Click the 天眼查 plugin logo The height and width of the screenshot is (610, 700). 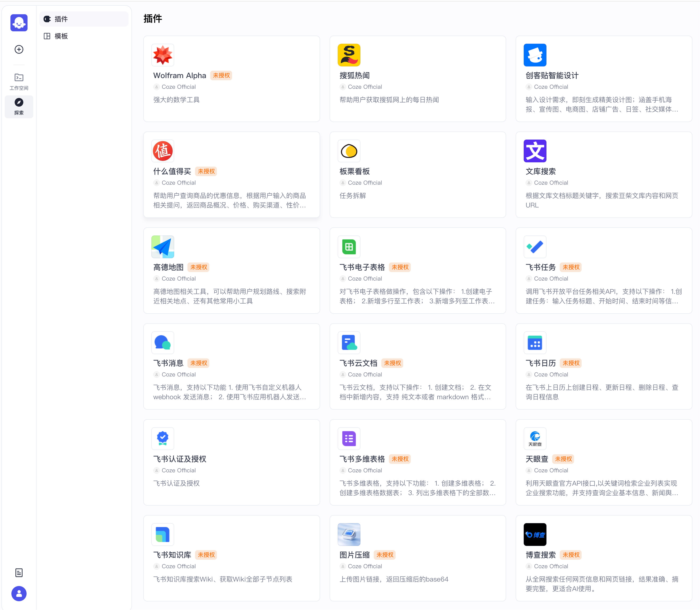[535, 438]
